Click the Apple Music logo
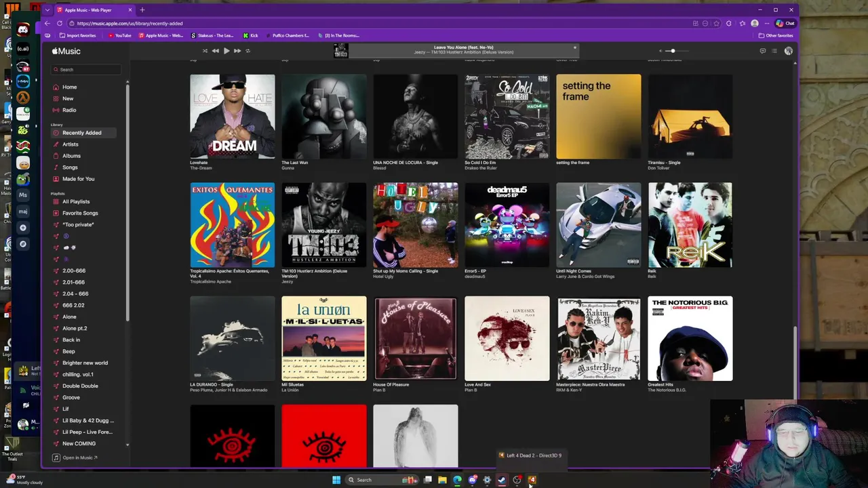 [x=66, y=51]
